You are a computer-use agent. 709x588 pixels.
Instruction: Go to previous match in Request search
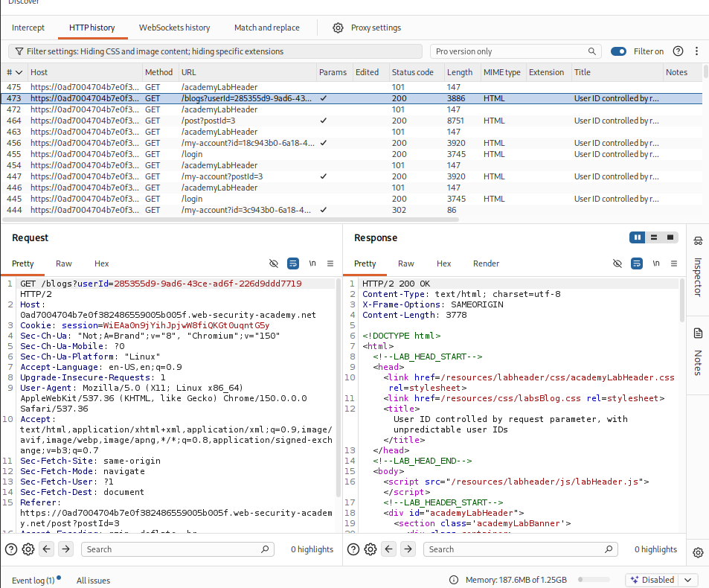click(47, 549)
